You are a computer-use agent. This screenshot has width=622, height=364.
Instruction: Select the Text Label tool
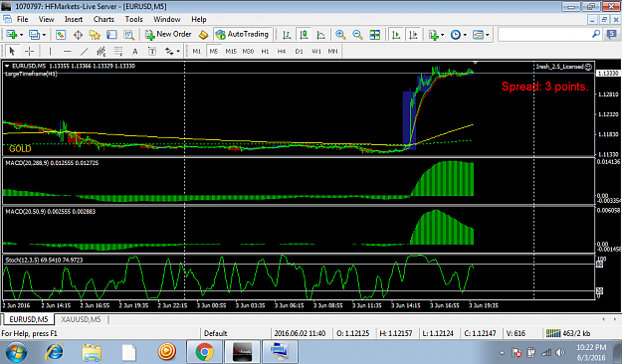[152, 51]
